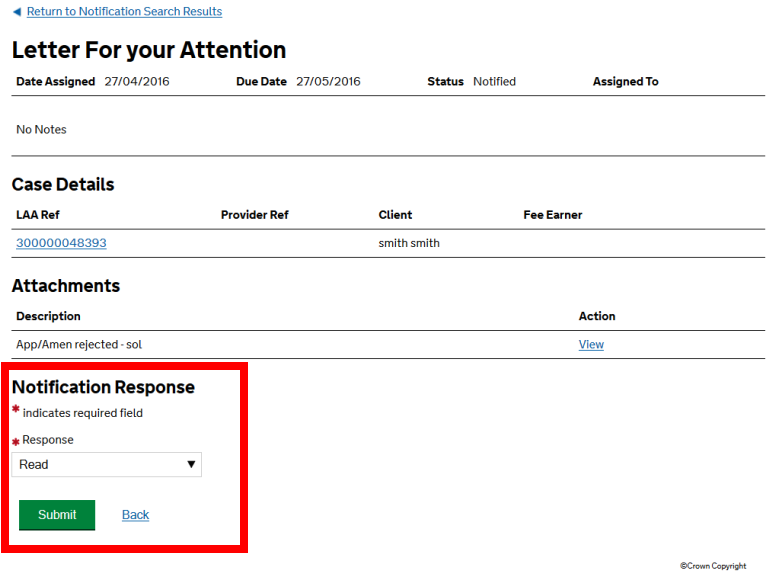The width and height of the screenshot is (767, 585).
Task: Click the Client column header
Action: [395, 215]
